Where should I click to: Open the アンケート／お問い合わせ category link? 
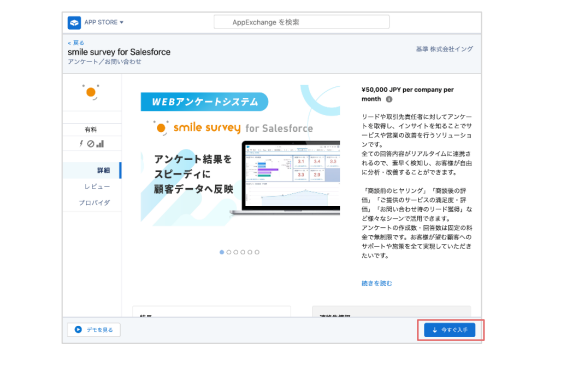(x=104, y=62)
